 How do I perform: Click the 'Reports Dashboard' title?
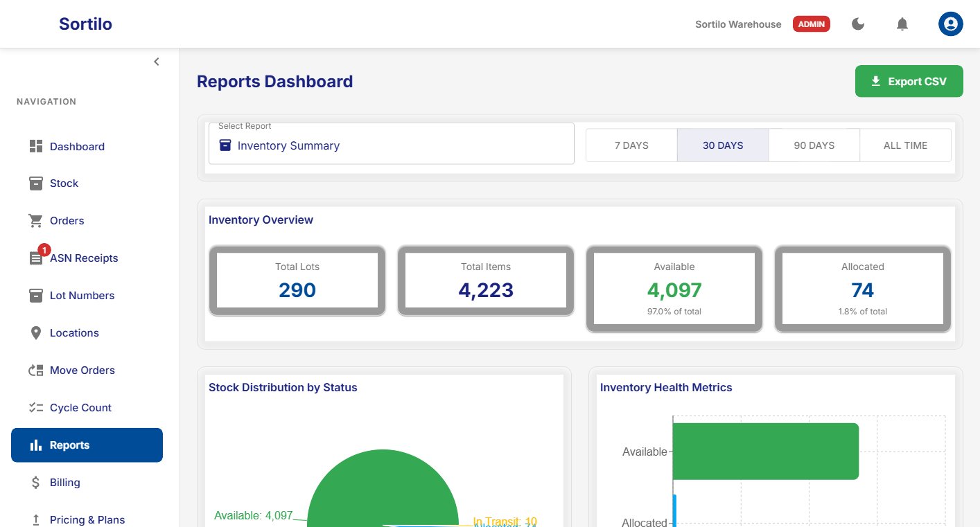275,81
